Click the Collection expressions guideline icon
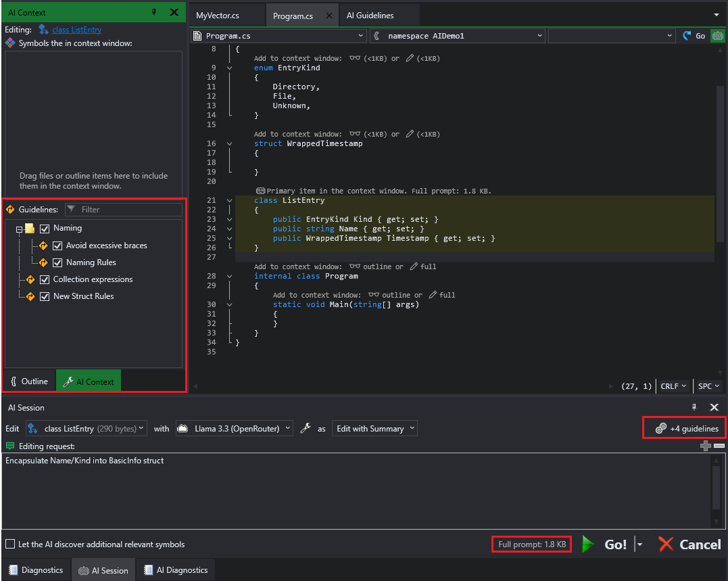728x581 pixels. (30, 279)
